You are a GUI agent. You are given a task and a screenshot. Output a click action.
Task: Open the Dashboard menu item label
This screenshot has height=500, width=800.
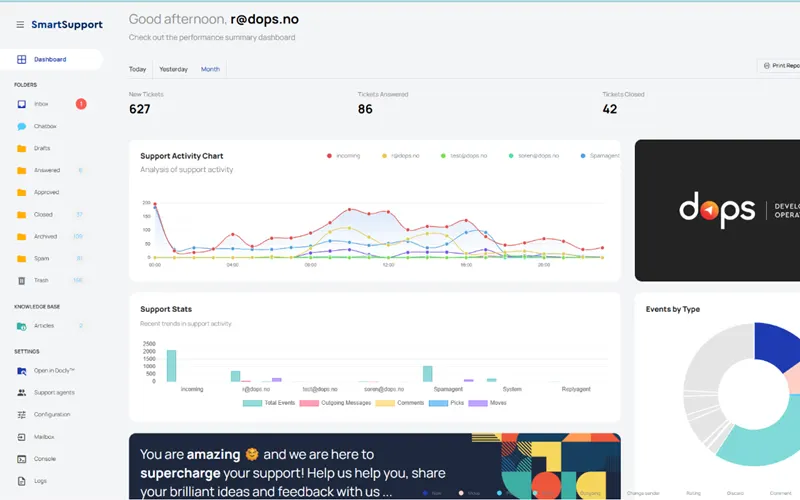click(x=50, y=60)
